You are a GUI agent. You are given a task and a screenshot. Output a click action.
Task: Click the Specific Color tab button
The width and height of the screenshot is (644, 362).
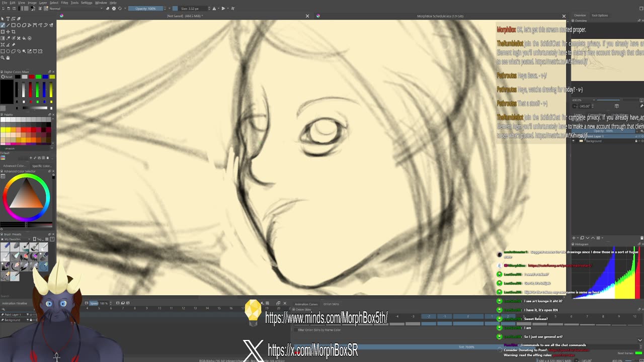tap(41, 166)
